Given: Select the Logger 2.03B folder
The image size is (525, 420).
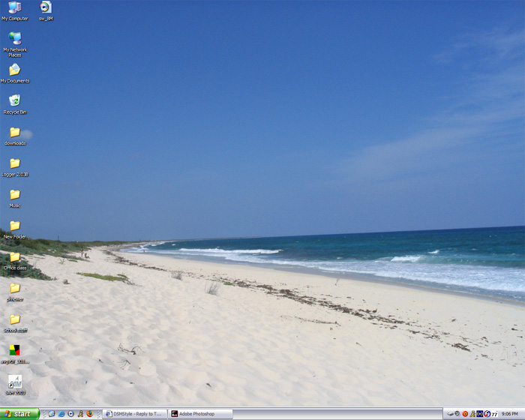Looking at the screenshot, I should pyautogui.click(x=14, y=163).
